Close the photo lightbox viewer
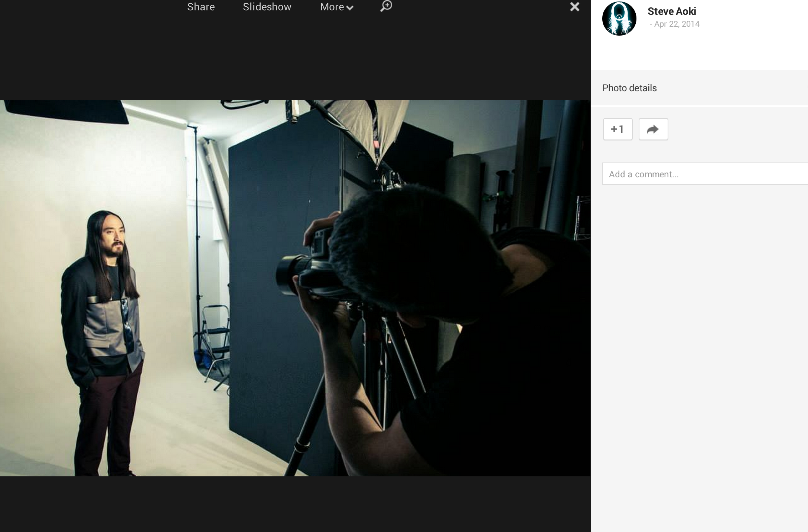 tap(574, 7)
